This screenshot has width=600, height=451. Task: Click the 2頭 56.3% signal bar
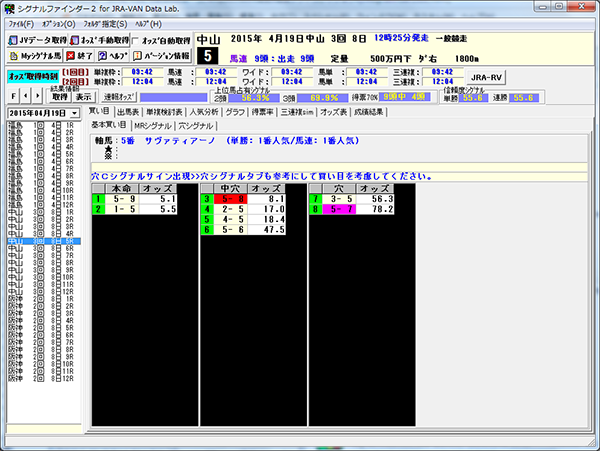point(254,98)
